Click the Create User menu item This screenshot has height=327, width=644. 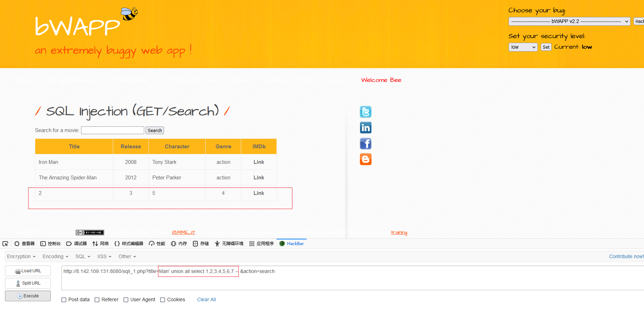[130, 80]
